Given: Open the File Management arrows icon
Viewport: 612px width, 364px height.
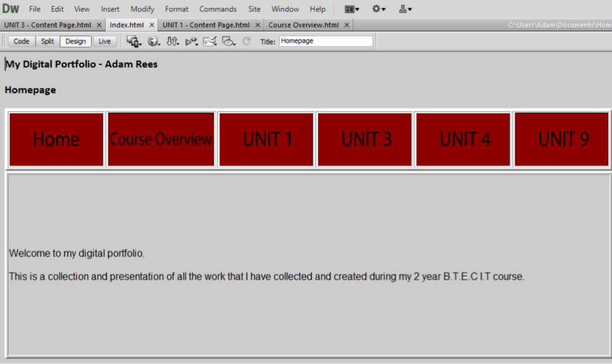Looking at the screenshot, I should coord(172,41).
